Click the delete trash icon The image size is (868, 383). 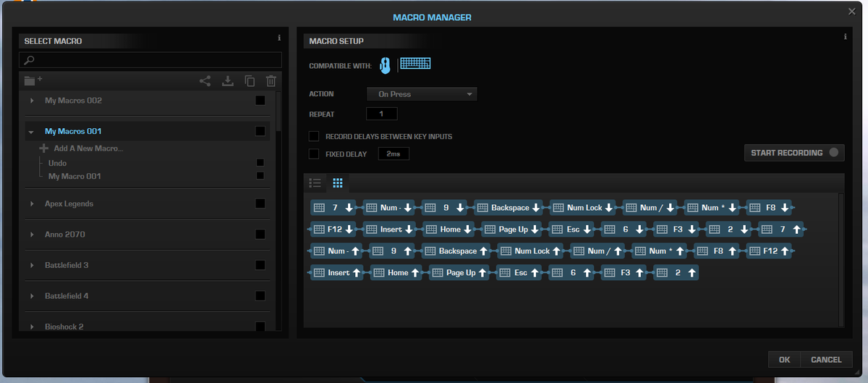click(x=271, y=81)
